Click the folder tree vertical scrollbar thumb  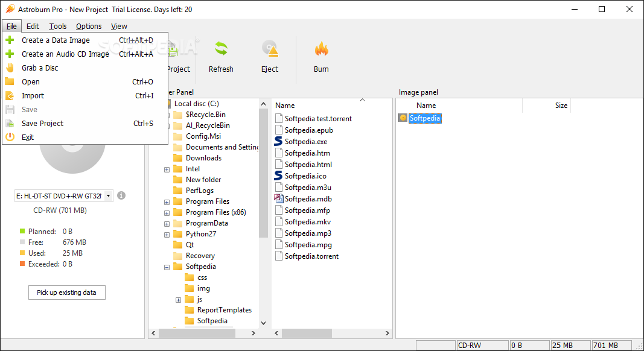coord(264,174)
